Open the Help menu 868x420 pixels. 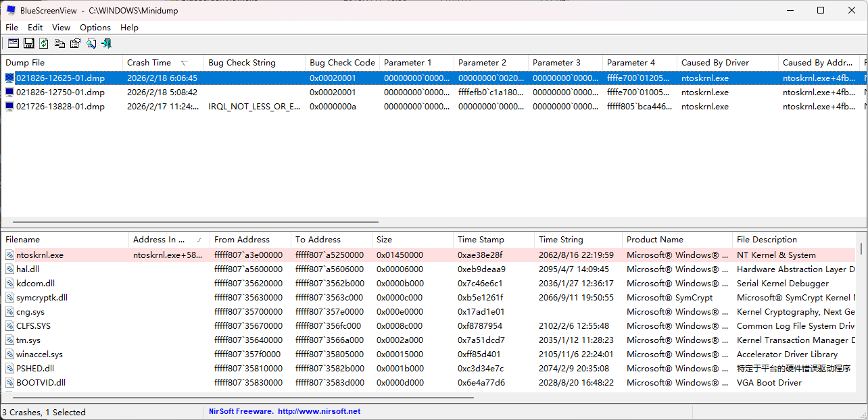tap(129, 27)
